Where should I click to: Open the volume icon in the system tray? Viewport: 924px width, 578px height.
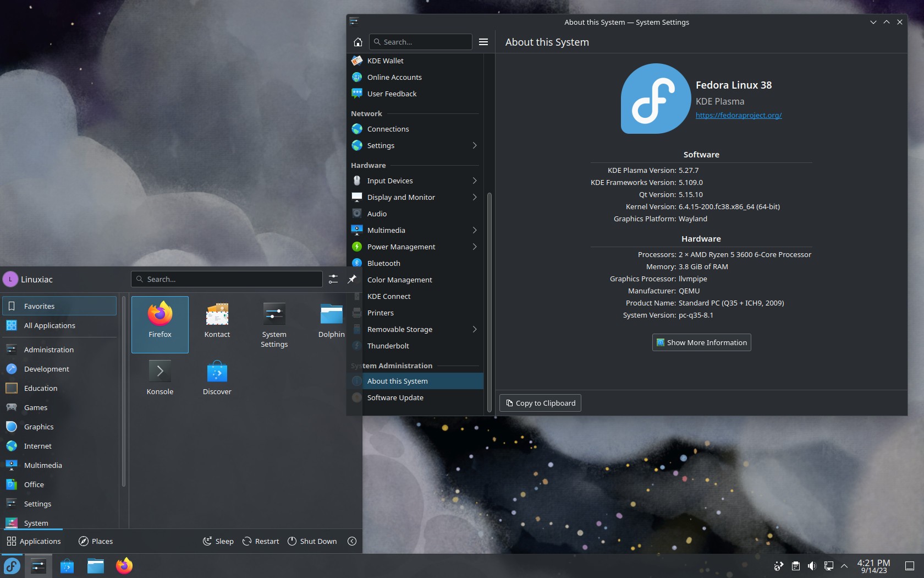click(x=812, y=566)
